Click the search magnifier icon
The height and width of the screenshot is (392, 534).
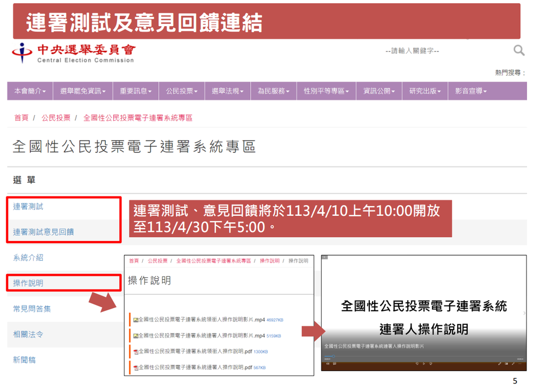[518, 51]
